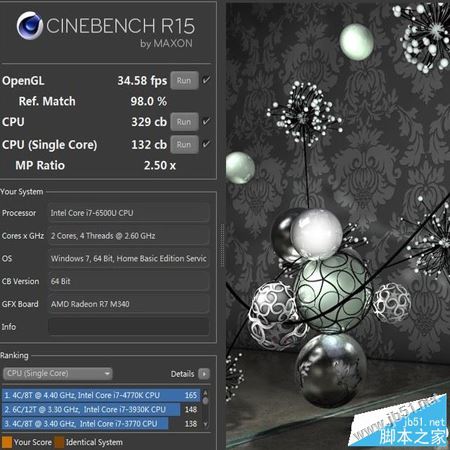Open the CPU (Single Core) ranking dropdown

tap(58, 373)
